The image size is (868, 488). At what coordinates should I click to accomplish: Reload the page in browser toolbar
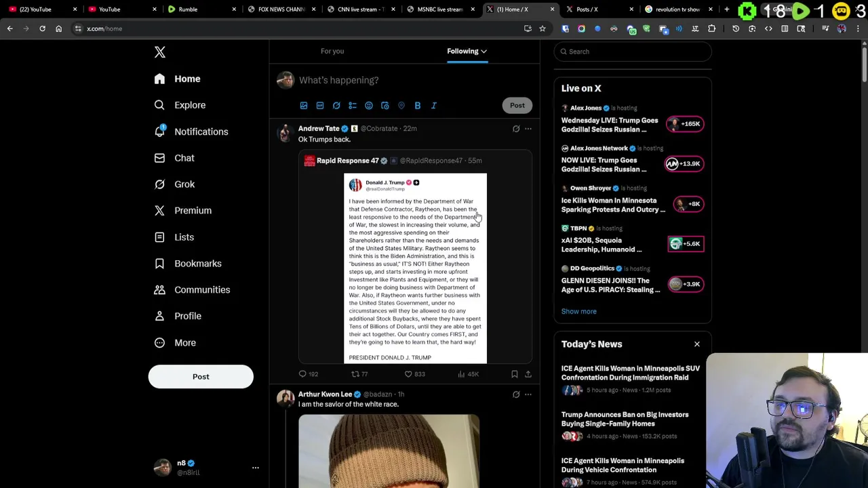[x=42, y=28]
